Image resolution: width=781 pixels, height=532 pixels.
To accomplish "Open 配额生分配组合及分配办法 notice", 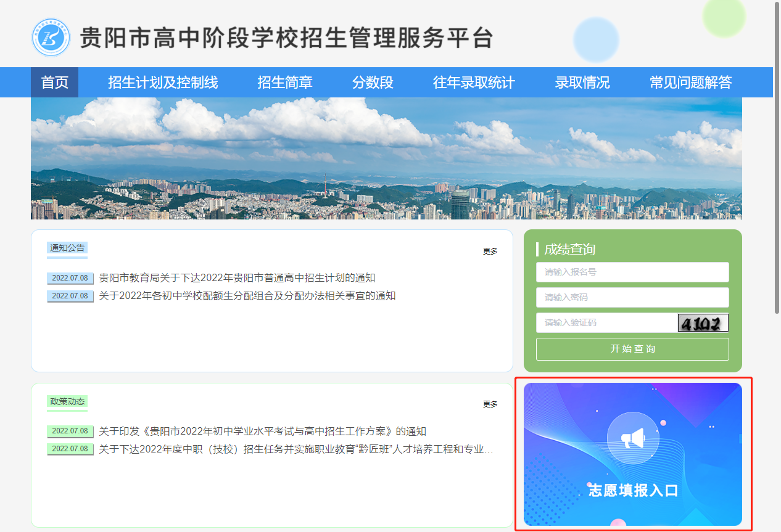I will (x=247, y=296).
